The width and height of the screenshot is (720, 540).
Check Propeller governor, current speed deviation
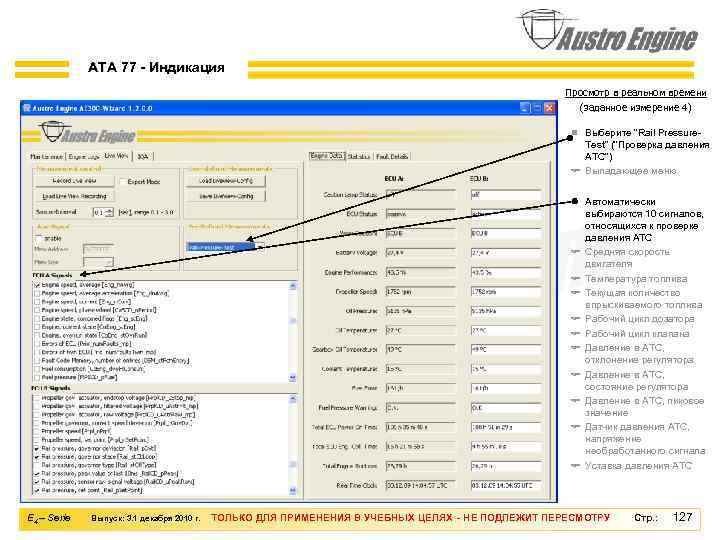tap(37, 423)
